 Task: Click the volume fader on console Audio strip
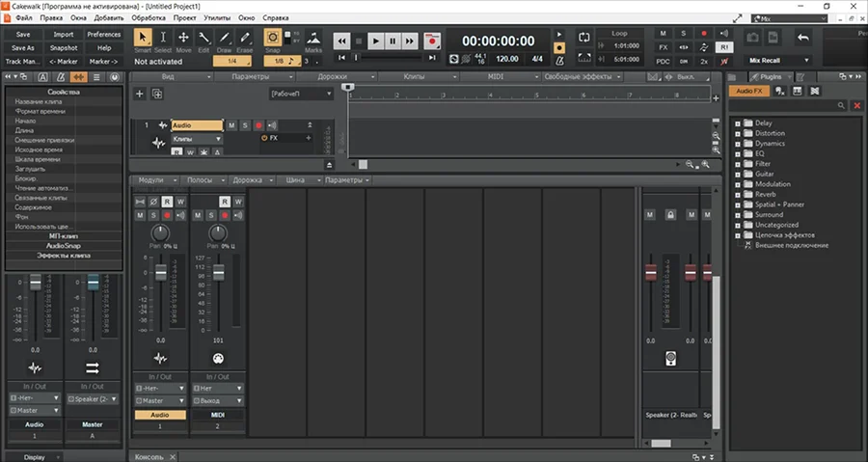click(160, 272)
